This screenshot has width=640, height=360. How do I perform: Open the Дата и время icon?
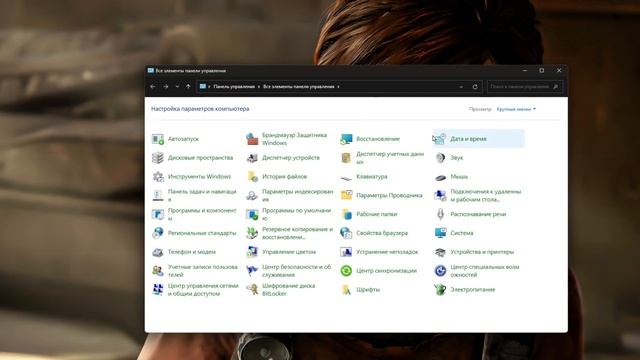(440, 139)
